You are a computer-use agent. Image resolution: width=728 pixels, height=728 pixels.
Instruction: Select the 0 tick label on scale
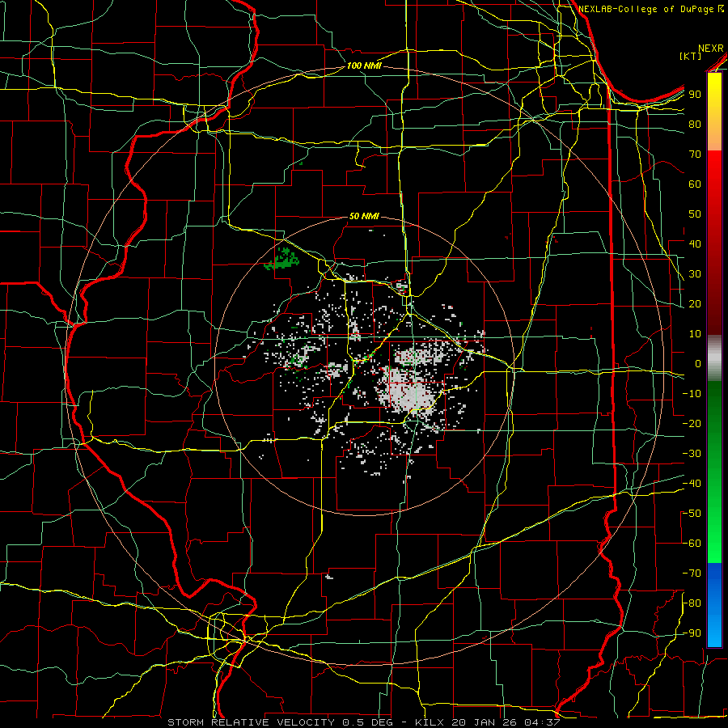click(698, 364)
